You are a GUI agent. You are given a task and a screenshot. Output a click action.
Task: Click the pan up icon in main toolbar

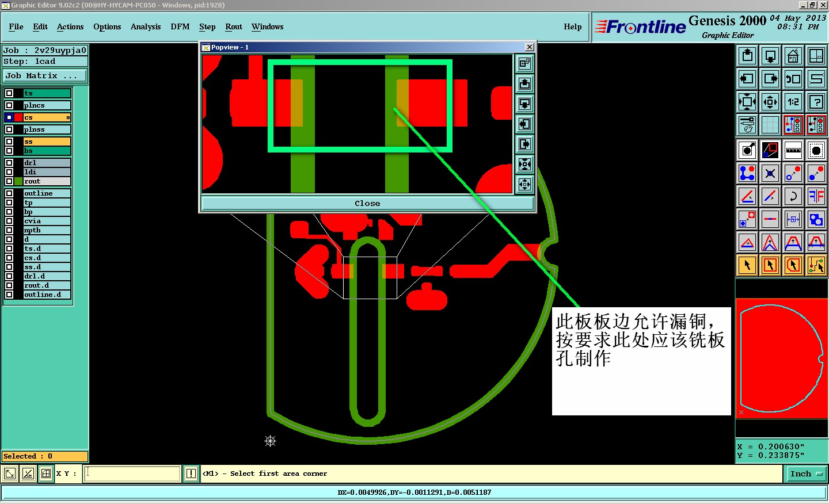pos(747,56)
